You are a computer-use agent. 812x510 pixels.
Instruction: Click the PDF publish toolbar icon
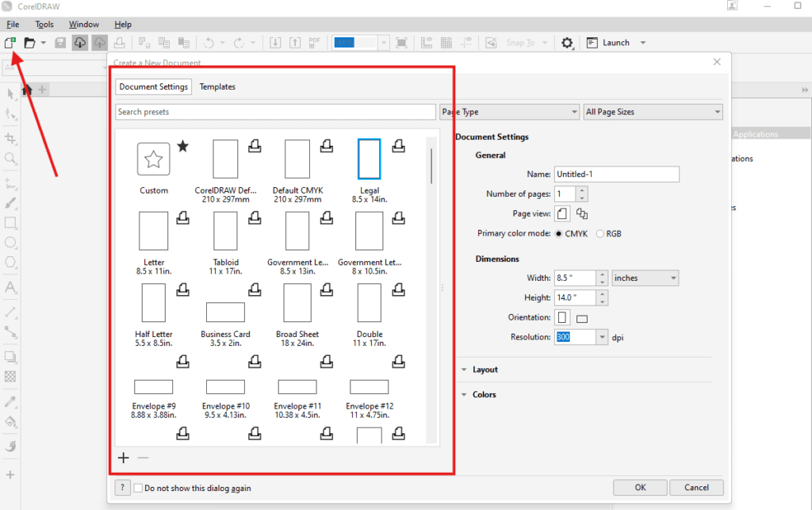[313, 42]
